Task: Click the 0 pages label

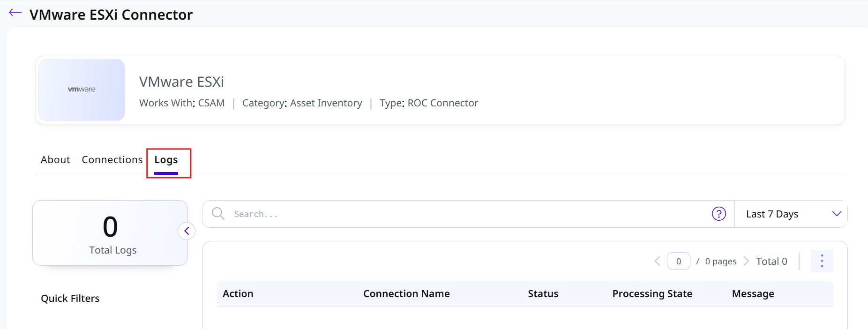Action: pos(721,262)
